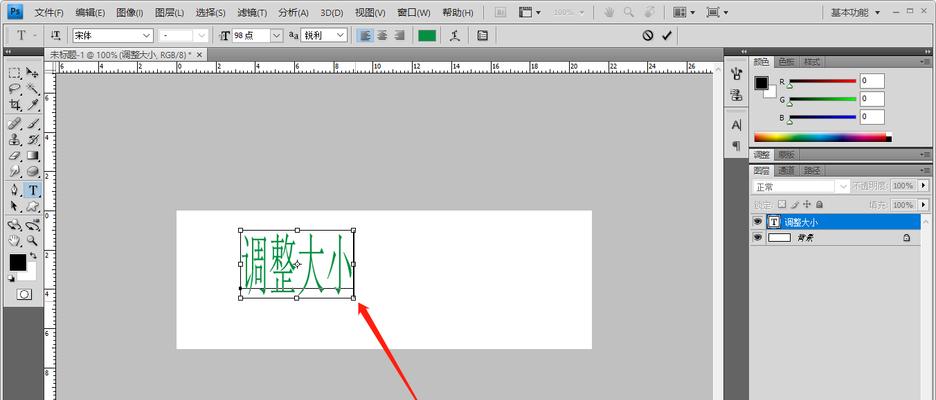
Task: Select the Crop tool
Action: pos(15,104)
